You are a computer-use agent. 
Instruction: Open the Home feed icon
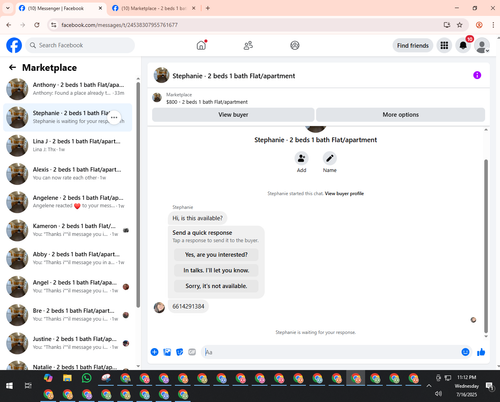click(201, 45)
